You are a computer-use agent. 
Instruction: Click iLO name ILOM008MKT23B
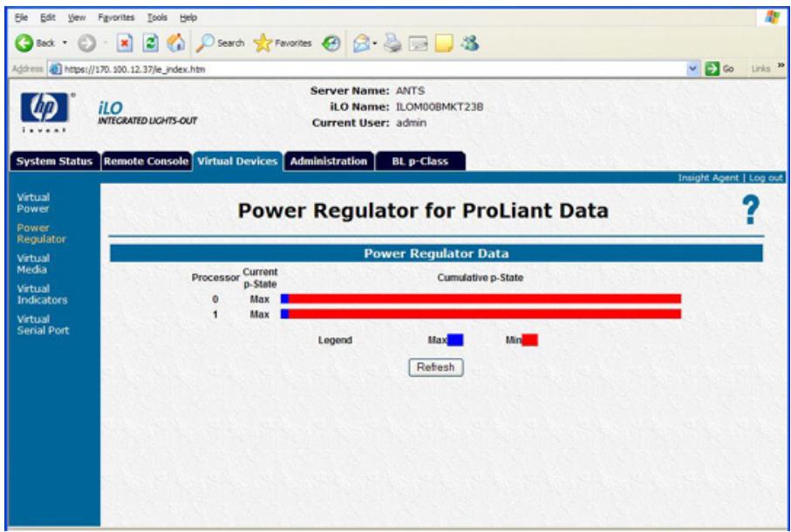coord(440,107)
